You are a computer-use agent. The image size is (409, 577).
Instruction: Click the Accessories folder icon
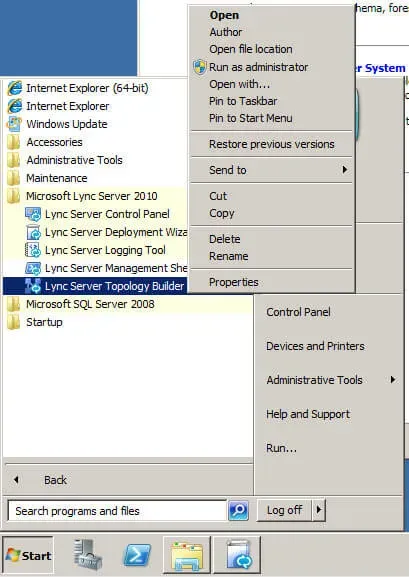coord(14,142)
